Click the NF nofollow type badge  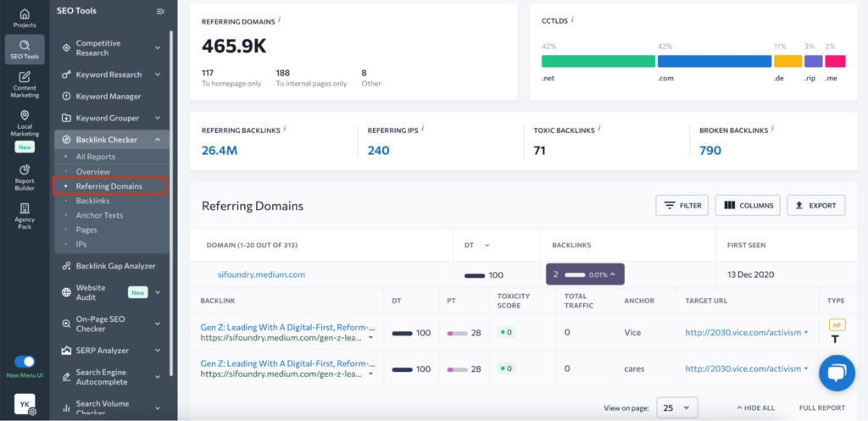(x=835, y=324)
